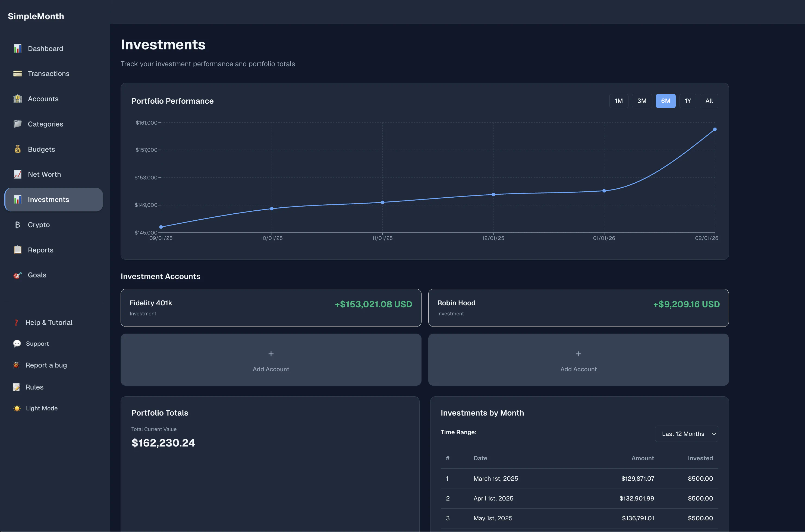This screenshot has height=532, width=805.
Task: Click the Report a bug ladybug icon
Action: (x=16, y=365)
